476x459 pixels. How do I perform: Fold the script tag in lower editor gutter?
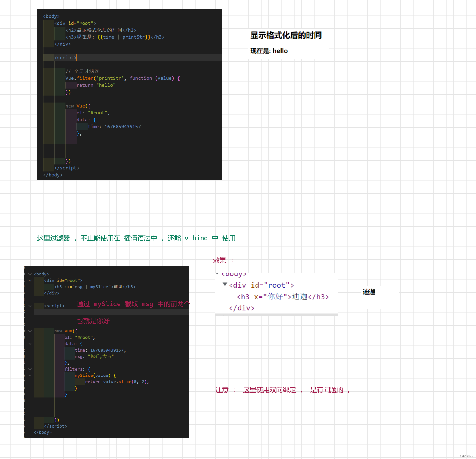pos(30,306)
